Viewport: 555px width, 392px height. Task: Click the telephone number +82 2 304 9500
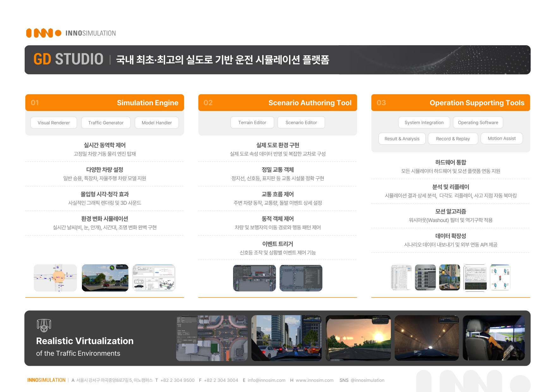[x=177, y=380]
